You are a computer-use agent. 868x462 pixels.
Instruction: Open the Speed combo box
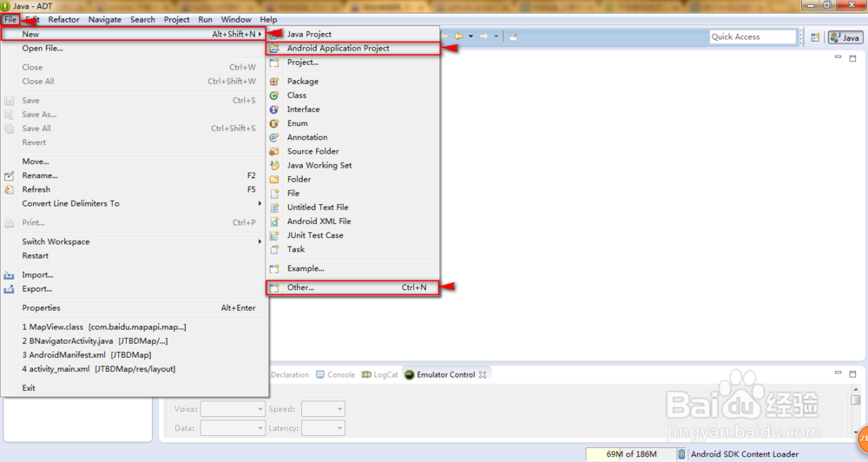tap(323, 409)
